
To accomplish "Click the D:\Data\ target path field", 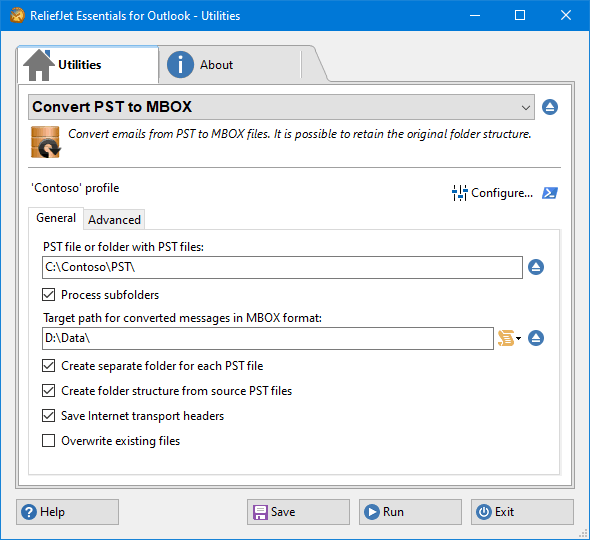I will [268, 338].
